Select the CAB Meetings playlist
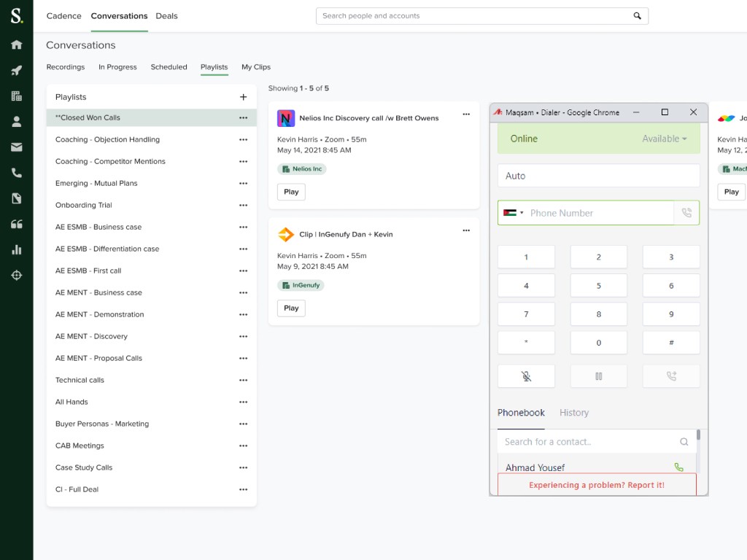Screen dimensions: 747x560 [152, 446]
